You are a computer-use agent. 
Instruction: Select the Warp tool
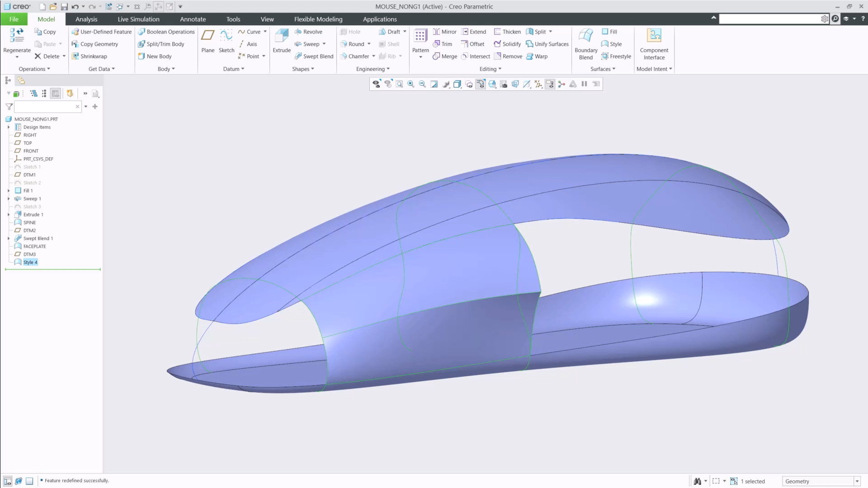(x=537, y=56)
